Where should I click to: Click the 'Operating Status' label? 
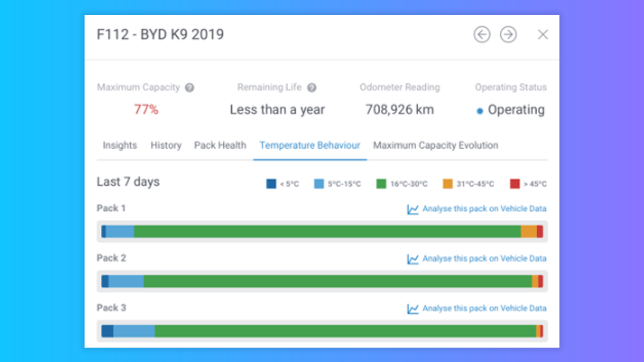(511, 87)
